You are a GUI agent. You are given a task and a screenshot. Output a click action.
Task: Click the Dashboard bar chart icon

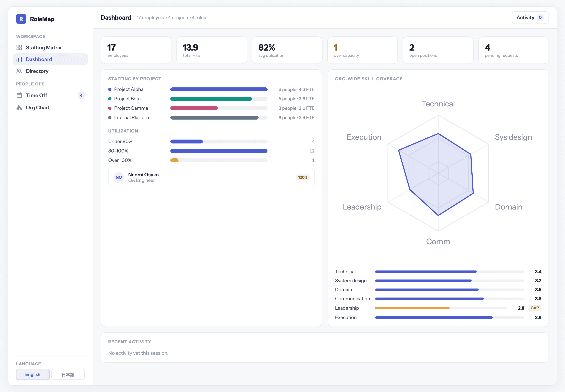19,59
